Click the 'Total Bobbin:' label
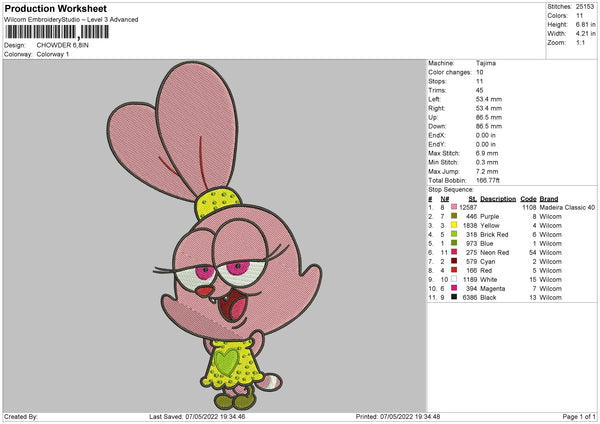 (447, 181)
